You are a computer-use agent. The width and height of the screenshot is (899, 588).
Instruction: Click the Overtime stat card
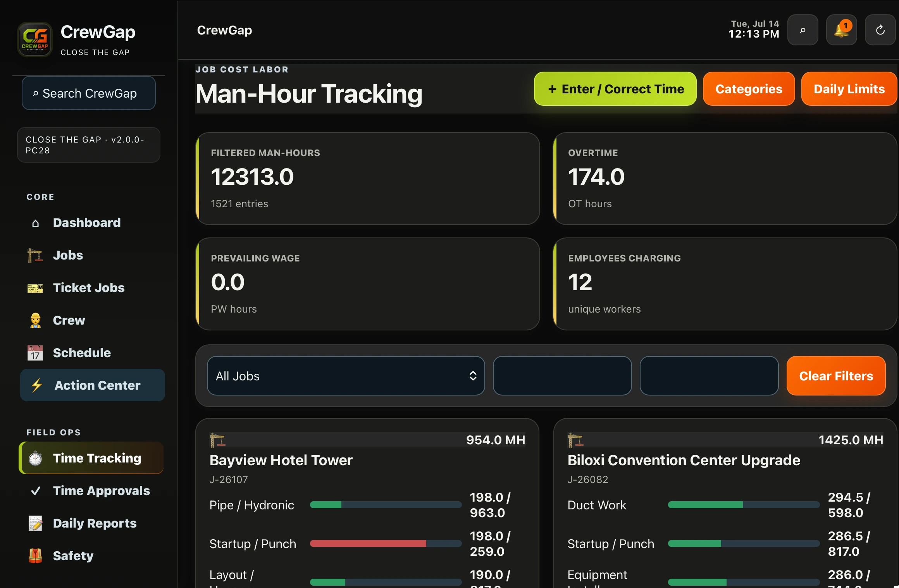tap(725, 179)
